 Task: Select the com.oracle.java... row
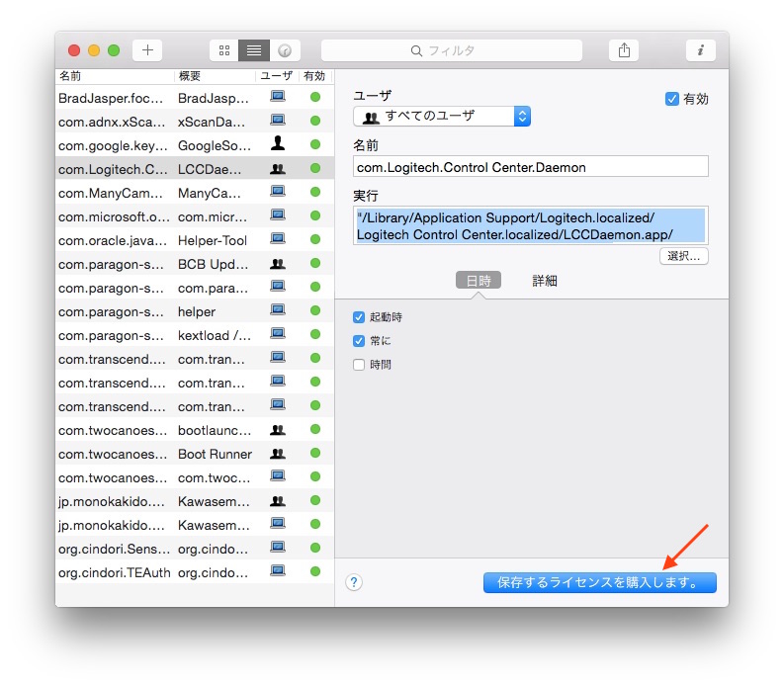195,240
